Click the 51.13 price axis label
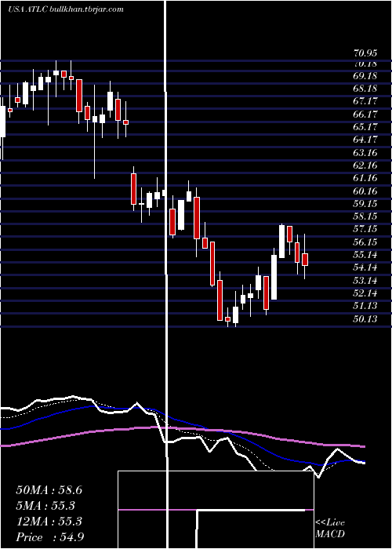Screen dimensions: 392x549 (365, 306)
